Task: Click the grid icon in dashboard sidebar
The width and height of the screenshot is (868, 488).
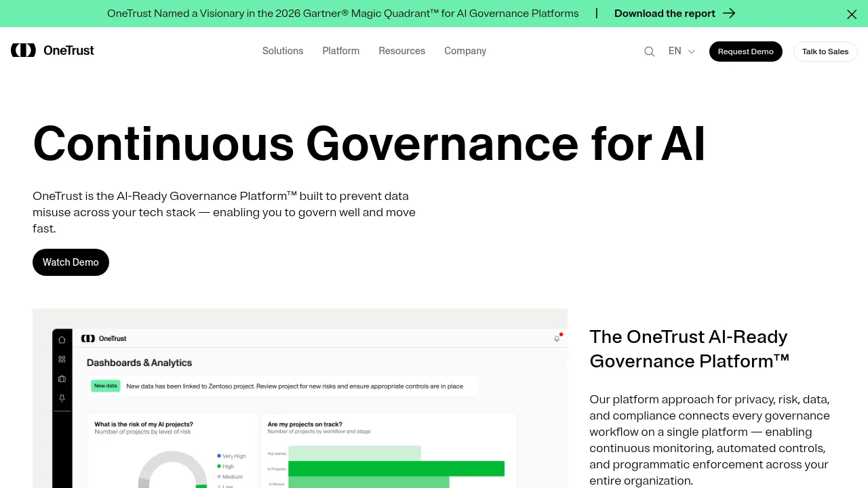Action: click(62, 359)
